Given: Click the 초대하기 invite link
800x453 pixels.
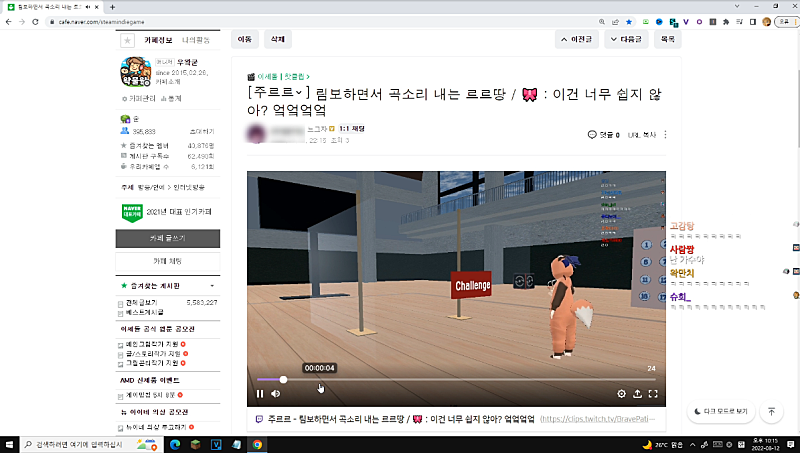Looking at the screenshot, I should pos(202,132).
